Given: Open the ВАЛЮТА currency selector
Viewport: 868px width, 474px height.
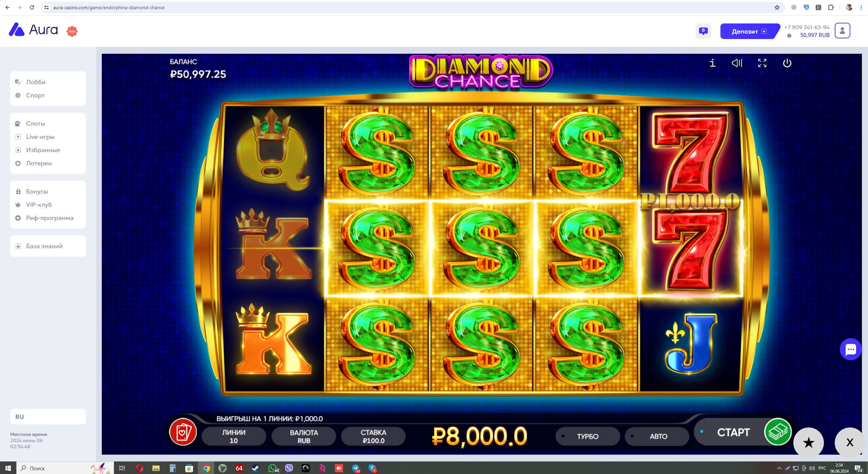Looking at the screenshot, I should coord(304,436).
